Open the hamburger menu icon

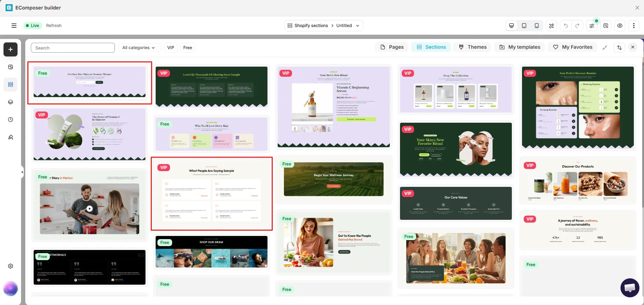pyautogui.click(x=14, y=26)
